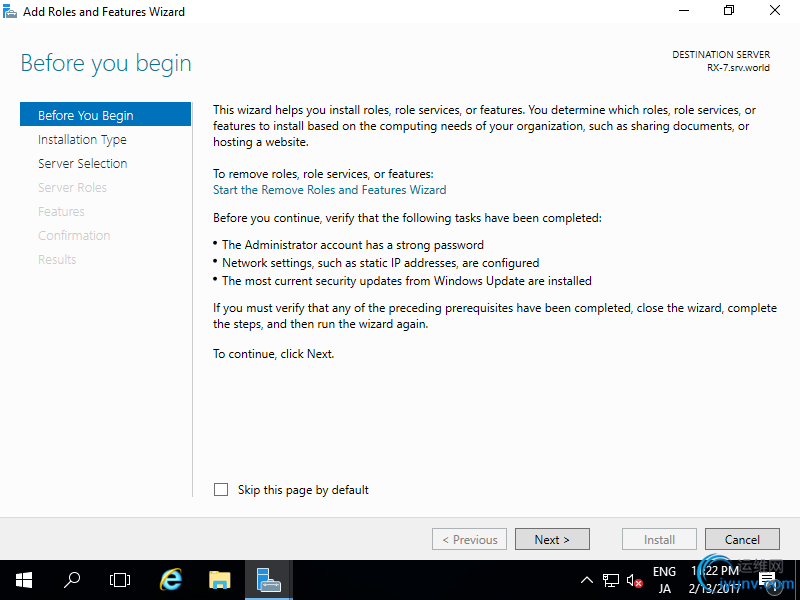Click 'The Administrator account has a strong password'
The height and width of the screenshot is (600, 800).
(353, 245)
